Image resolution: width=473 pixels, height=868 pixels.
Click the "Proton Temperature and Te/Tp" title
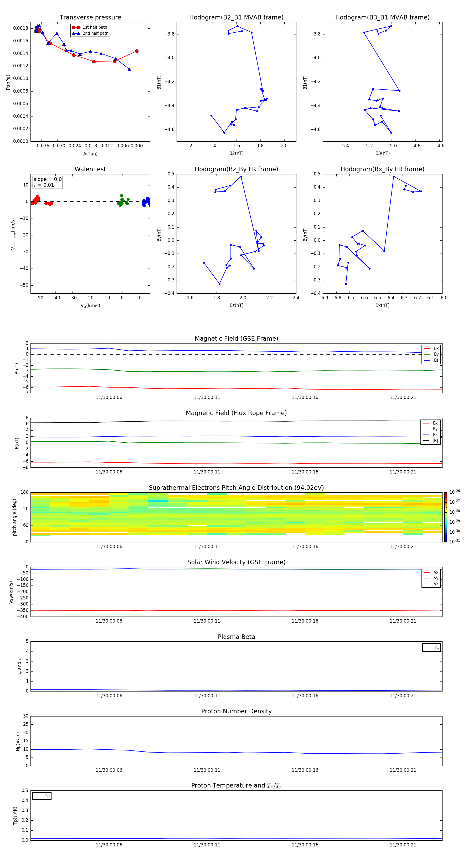click(236, 786)
